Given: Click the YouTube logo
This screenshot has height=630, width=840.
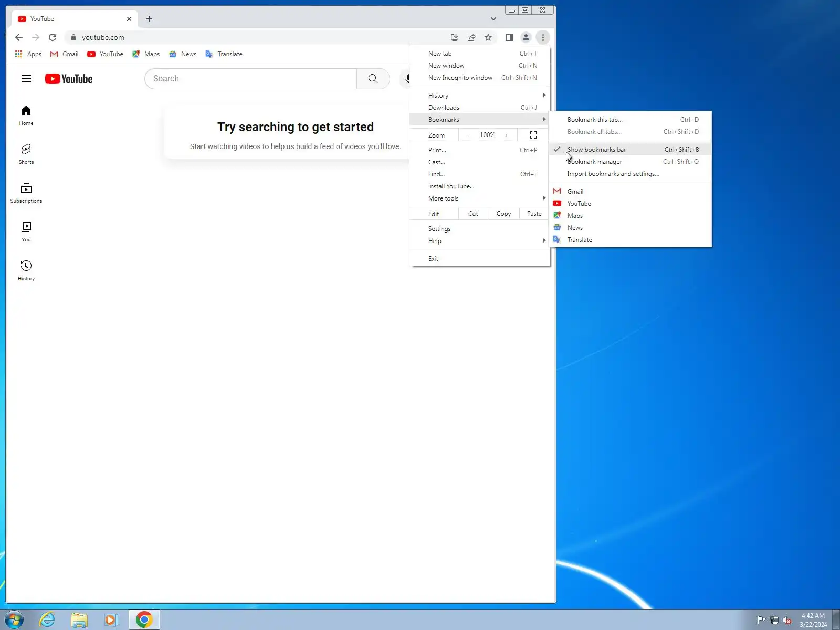Looking at the screenshot, I should 69,79.
